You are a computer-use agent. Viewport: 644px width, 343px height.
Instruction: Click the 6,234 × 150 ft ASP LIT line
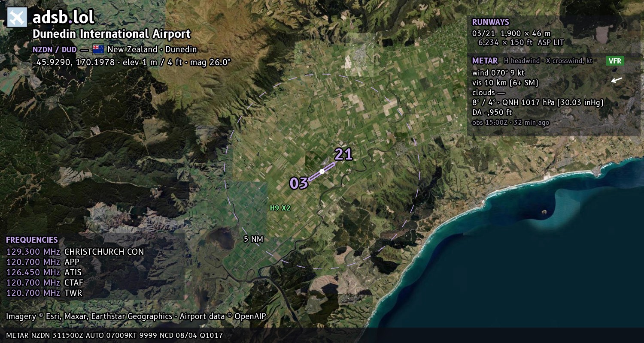pyautogui.click(x=521, y=42)
